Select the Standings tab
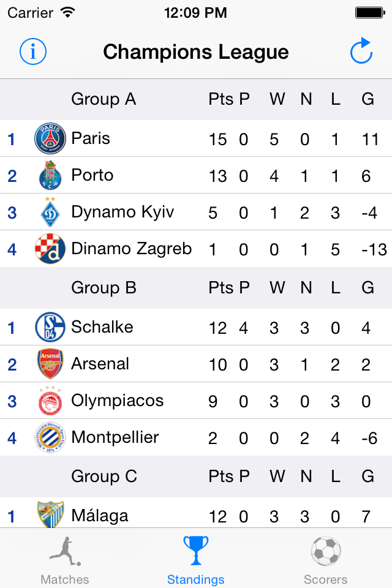This screenshot has width=392, height=588. coord(196,560)
